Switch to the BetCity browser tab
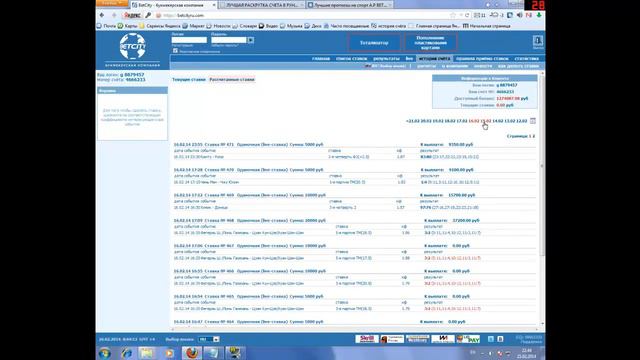The height and width of the screenshot is (360, 640). pos(173,5)
